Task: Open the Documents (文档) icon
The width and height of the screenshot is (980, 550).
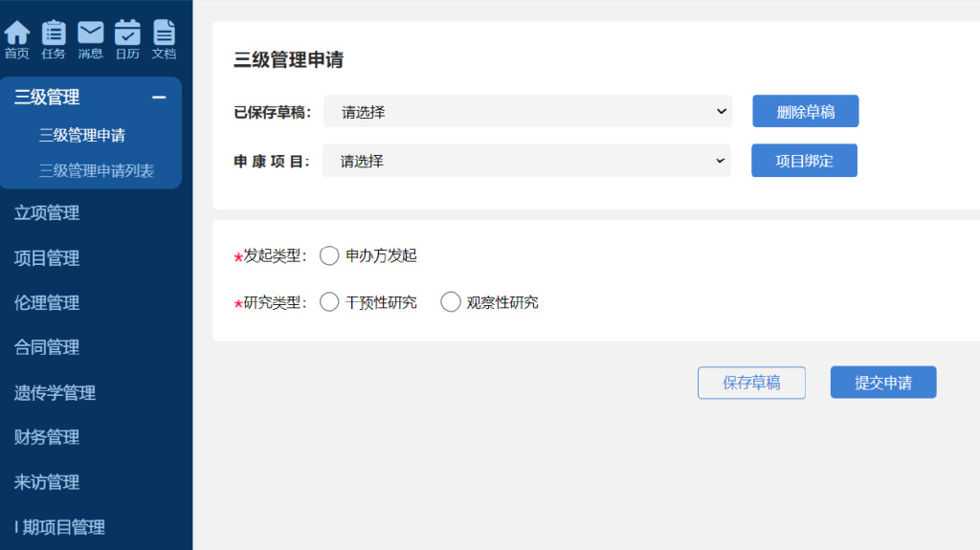Action: point(164,34)
